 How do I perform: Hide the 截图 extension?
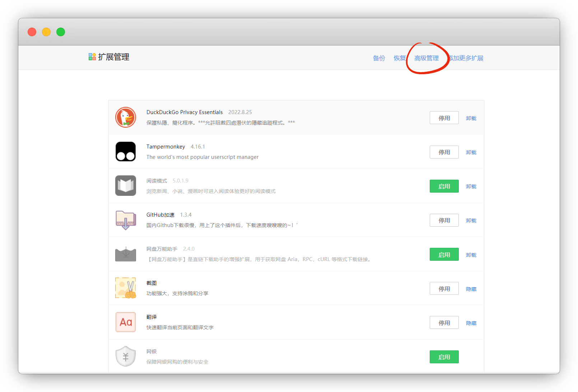[471, 289]
